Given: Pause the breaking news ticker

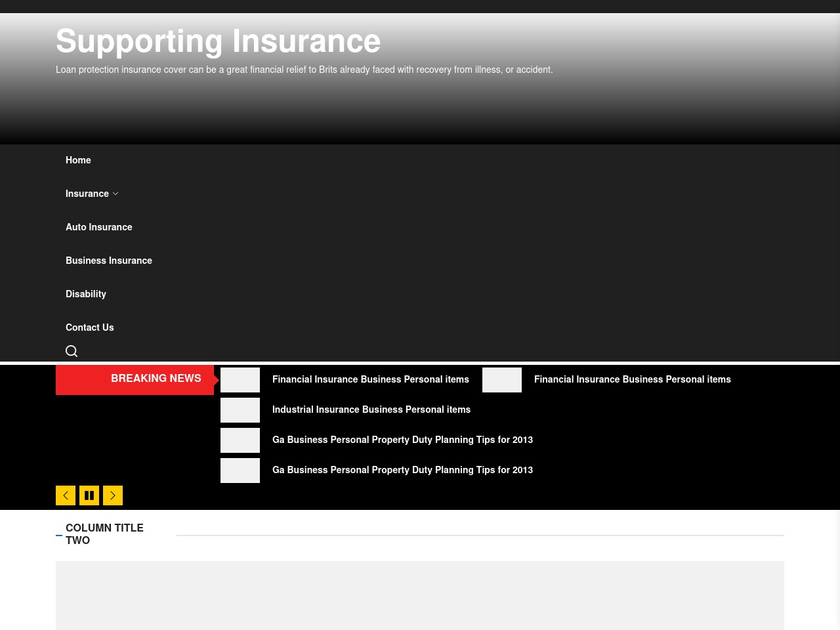Looking at the screenshot, I should pyautogui.click(x=89, y=495).
